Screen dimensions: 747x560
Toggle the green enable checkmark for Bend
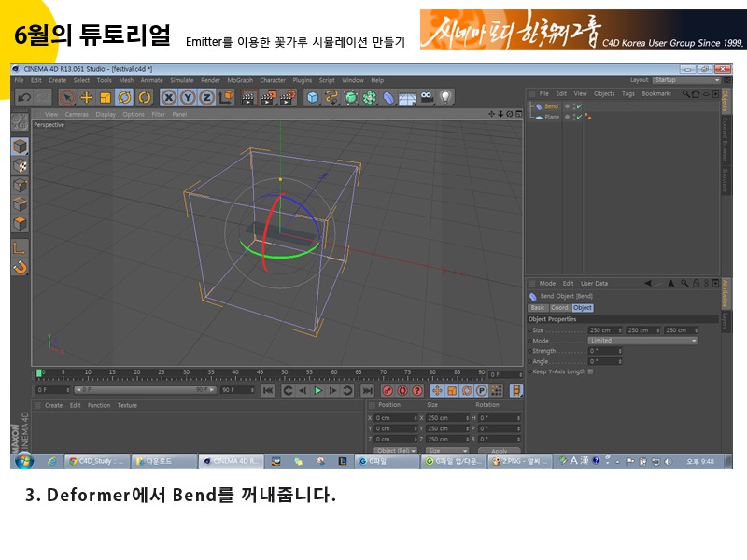click(x=580, y=106)
